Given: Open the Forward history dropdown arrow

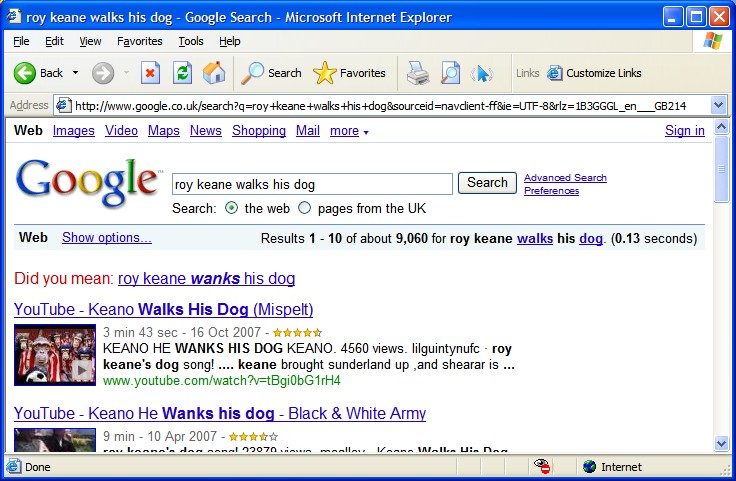Looking at the screenshot, I should [x=126, y=73].
